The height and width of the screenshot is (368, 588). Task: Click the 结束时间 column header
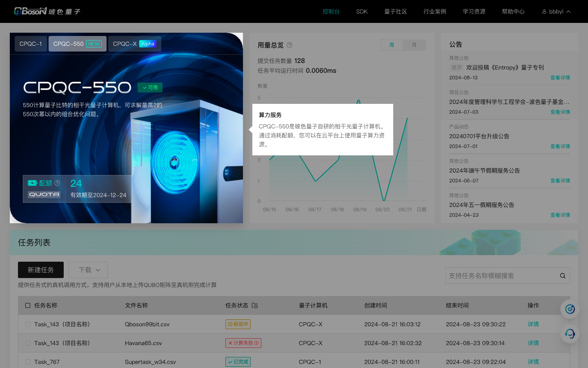(457, 305)
